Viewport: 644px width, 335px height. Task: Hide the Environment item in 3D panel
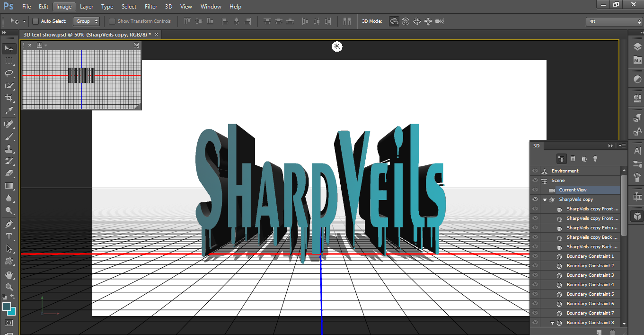pos(535,171)
